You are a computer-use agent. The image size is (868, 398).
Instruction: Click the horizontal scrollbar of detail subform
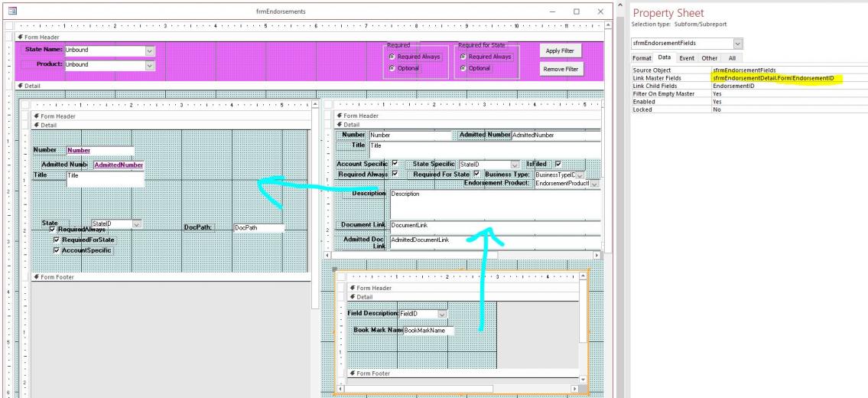(462, 255)
